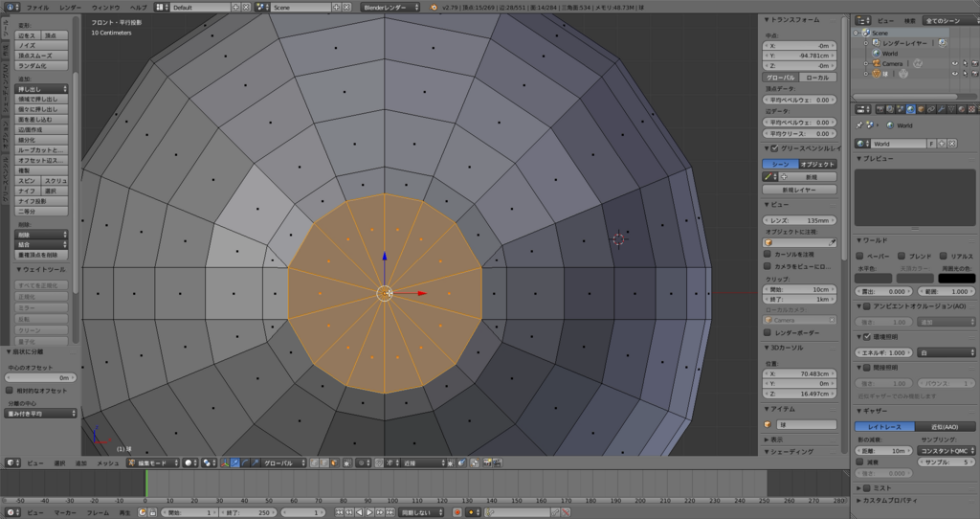
Task: Expand the Custom Properties panel
Action: tap(887, 500)
